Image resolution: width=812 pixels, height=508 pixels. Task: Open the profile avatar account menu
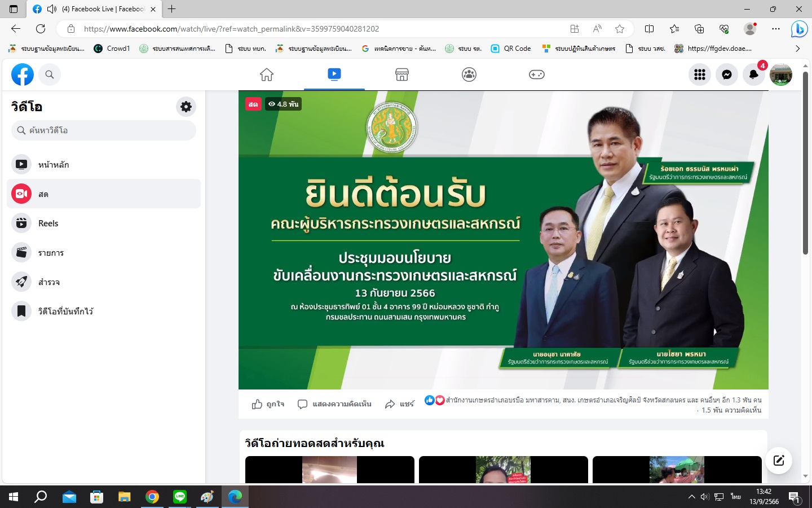click(781, 75)
